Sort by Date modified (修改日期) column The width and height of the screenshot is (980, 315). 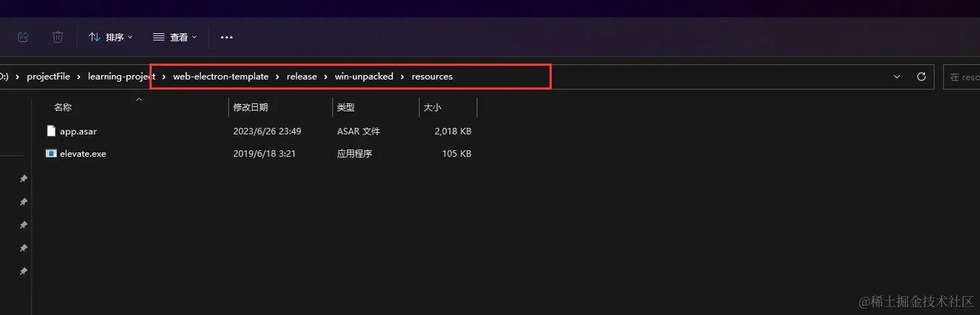[250, 107]
